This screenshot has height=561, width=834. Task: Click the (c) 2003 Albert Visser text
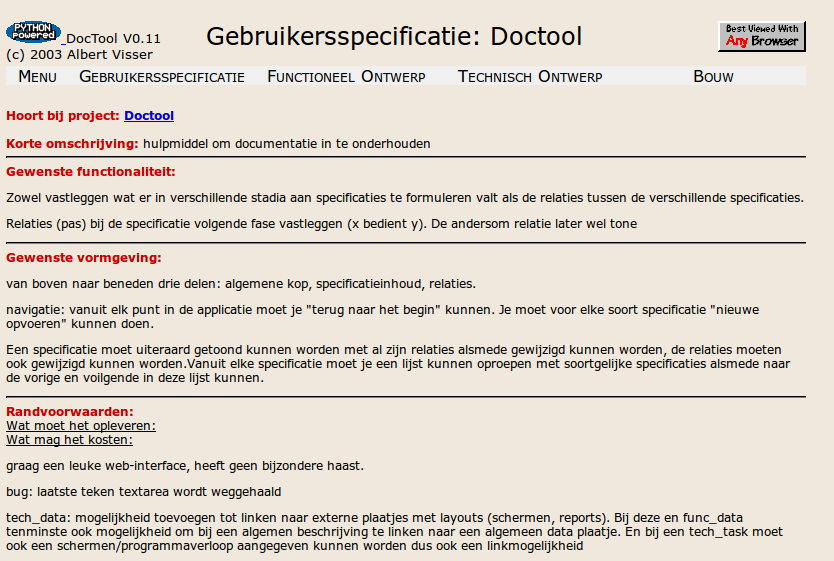pyautogui.click(x=79, y=55)
